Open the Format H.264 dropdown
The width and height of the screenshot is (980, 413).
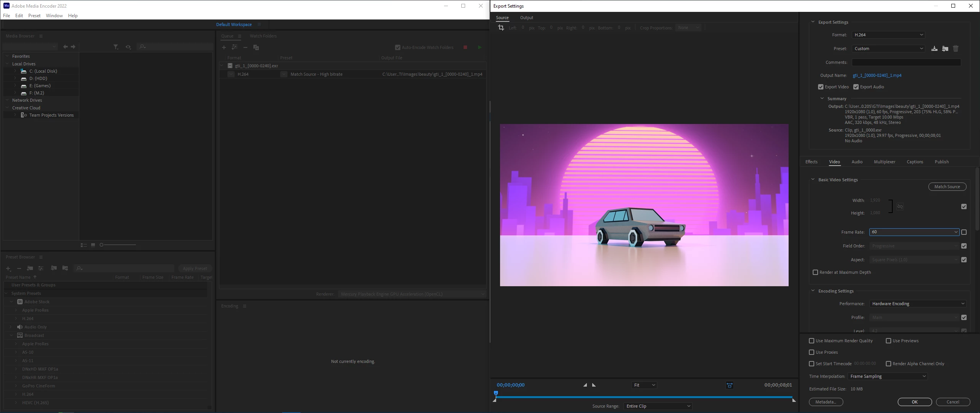coord(888,35)
